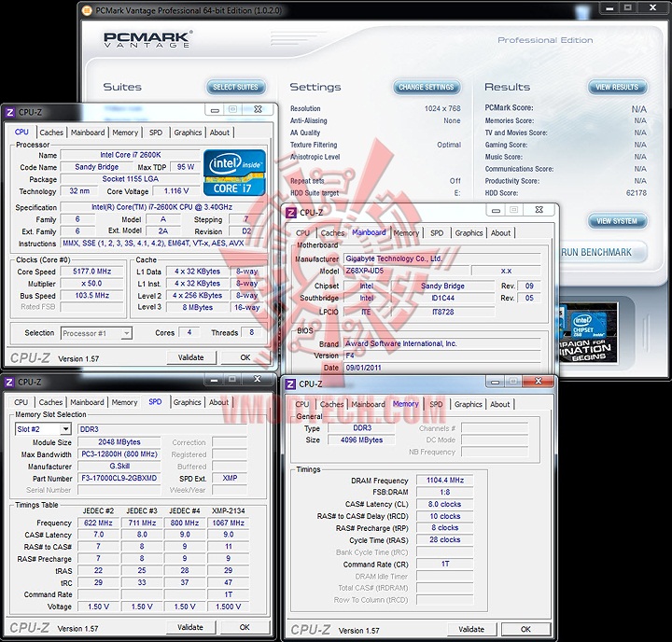Screen dimensions: 672x642
Task: Click Intel Core i7 logo in CPU tab
Action: [x=234, y=173]
